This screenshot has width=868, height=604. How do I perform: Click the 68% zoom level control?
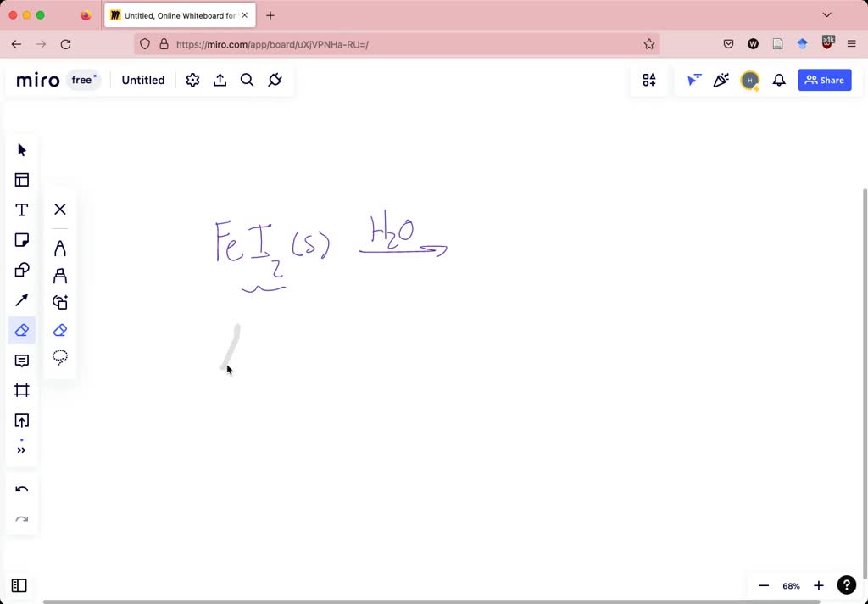click(790, 585)
